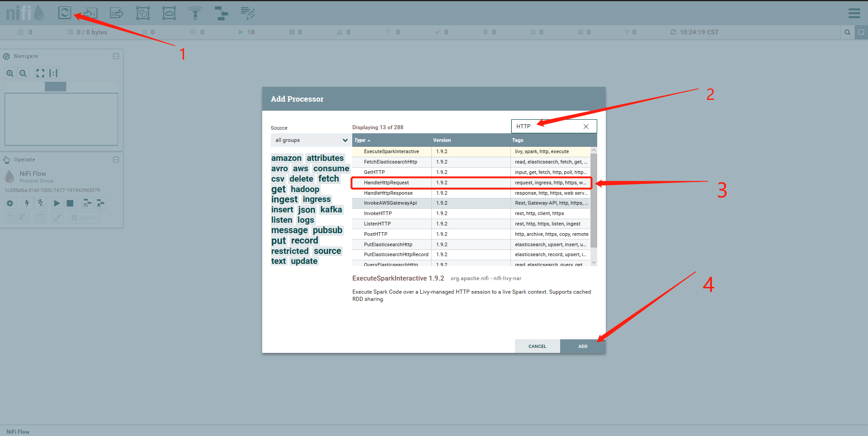Filter by the pubsub tag
The height and width of the screenshot is (436, 868).
click(327, 230)
